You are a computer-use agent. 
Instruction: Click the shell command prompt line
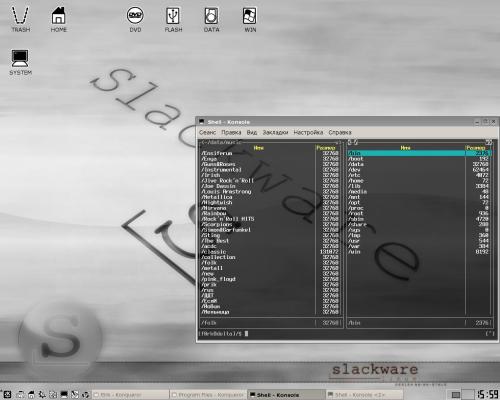point(347,333)
